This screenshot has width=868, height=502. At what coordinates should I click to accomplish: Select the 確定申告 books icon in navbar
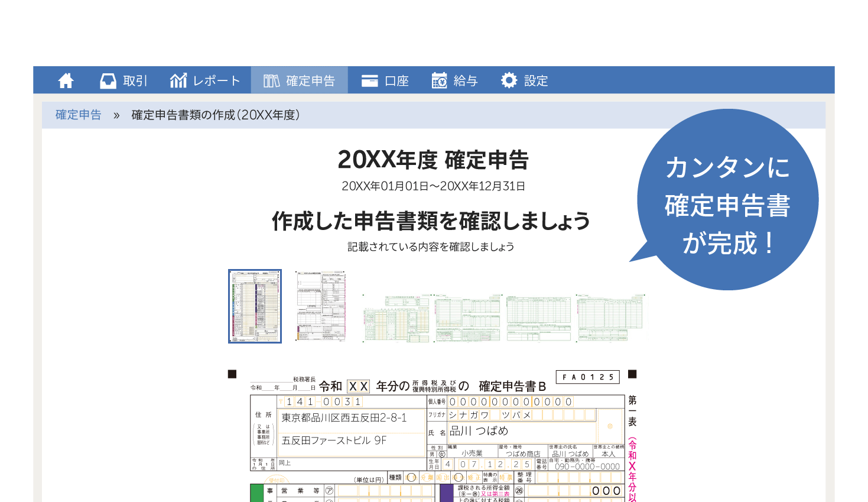(271, 80)
